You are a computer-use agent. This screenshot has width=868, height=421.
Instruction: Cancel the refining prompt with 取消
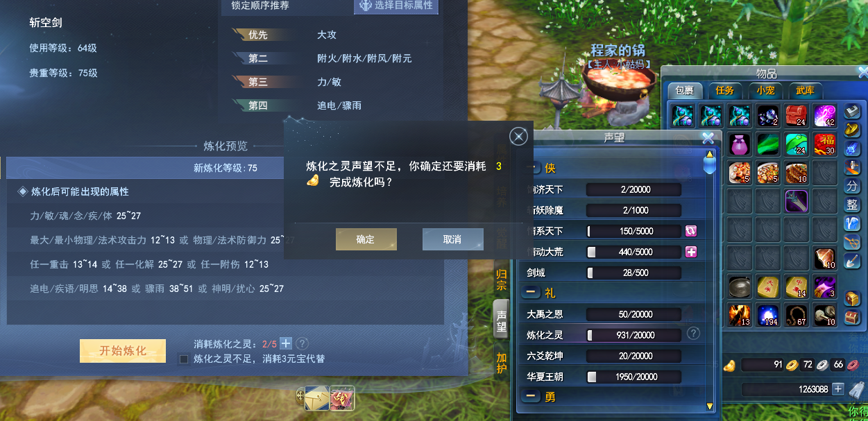(x=452, y=239)
